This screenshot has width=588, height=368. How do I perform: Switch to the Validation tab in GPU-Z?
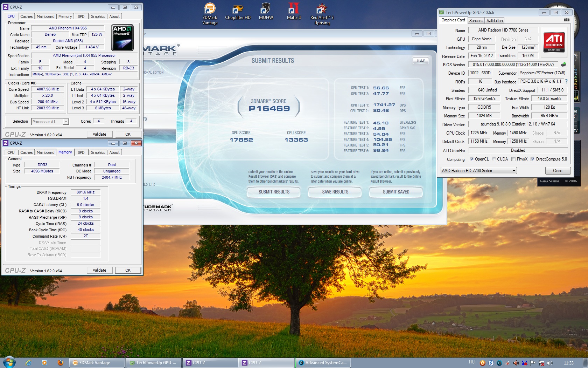tap(495, 21)
